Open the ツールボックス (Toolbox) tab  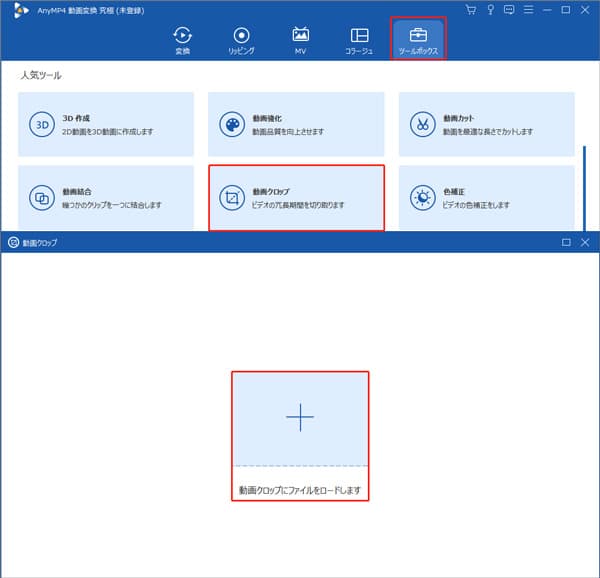point(418,40)
